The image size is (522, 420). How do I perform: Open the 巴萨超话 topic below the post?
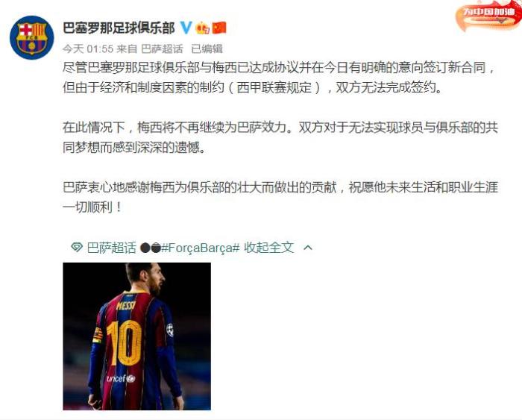coord(112,248)
